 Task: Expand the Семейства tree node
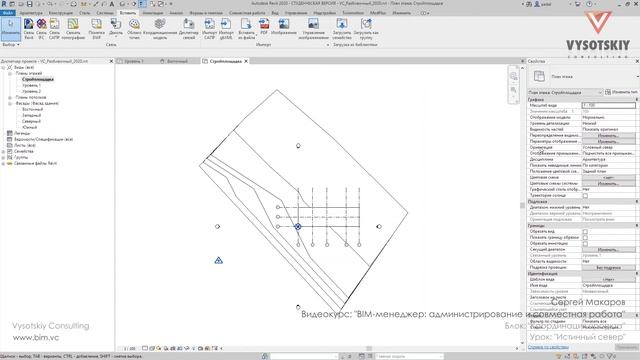pyautogui.click(x=3, y=151)
